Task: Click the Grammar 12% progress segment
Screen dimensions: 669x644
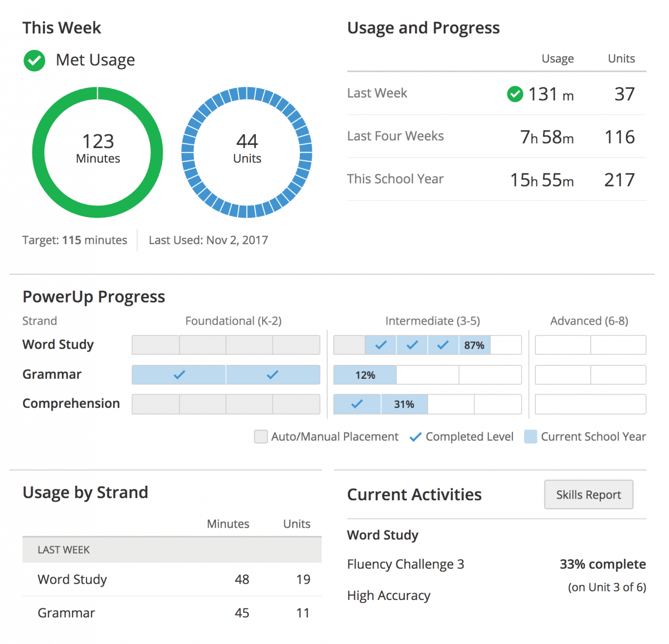Action: pyautogui.click(x=365, y=375)
